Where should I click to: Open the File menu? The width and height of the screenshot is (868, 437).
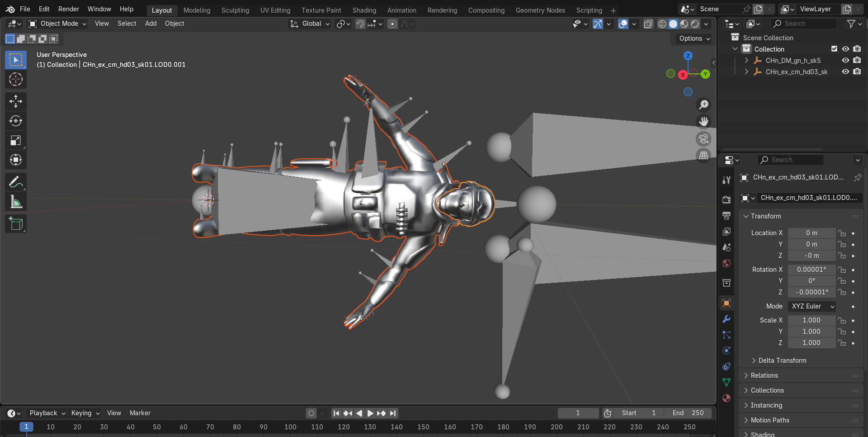point(25,9)
